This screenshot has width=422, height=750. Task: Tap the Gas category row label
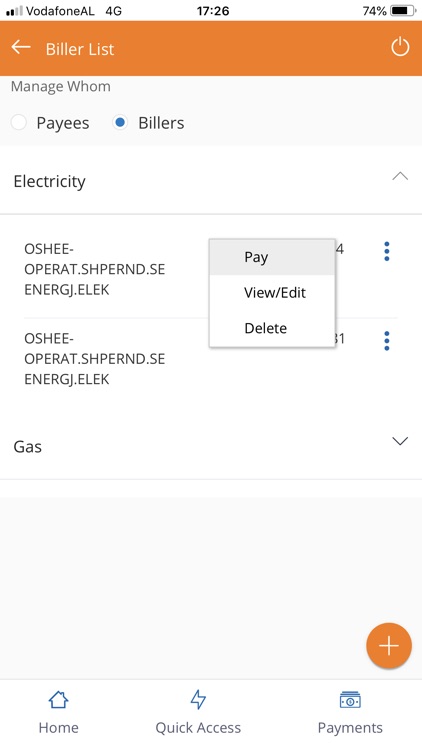pos(28,446)
